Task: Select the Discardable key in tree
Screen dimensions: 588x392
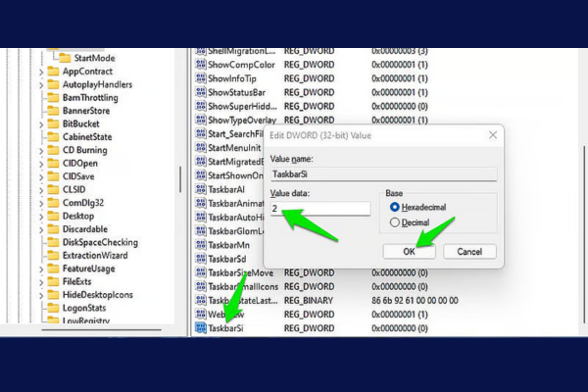Action: tap(85, 229)
